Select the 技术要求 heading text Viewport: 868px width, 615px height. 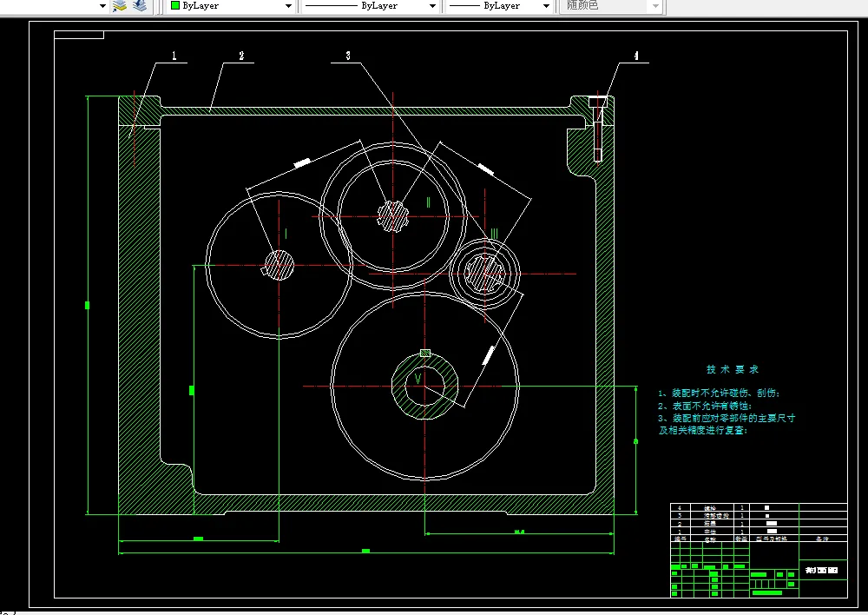point(732,369)
